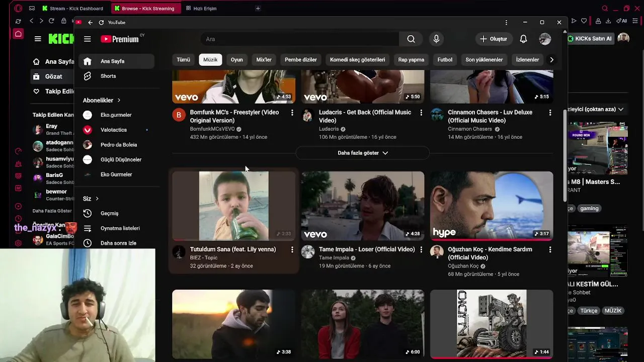
Task: Expand the Siz section arrow
Action: (x=97, y=199)
